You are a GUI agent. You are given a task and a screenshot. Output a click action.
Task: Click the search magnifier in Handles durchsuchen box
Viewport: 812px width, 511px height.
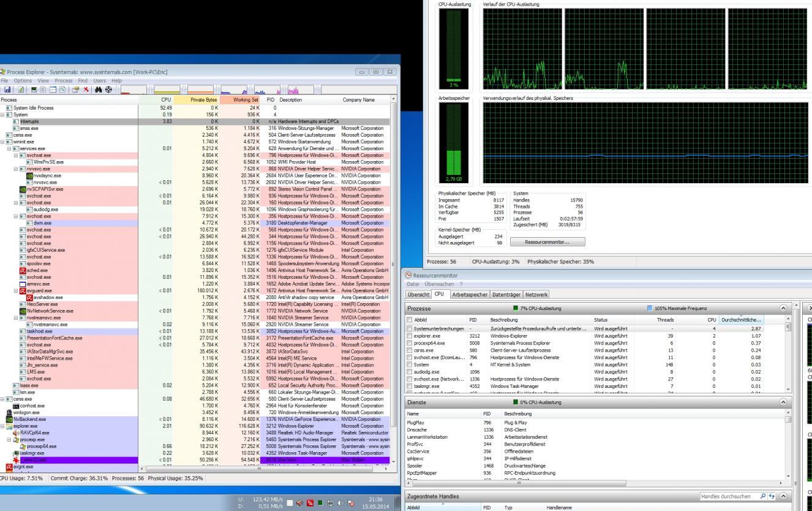[763, 496]
